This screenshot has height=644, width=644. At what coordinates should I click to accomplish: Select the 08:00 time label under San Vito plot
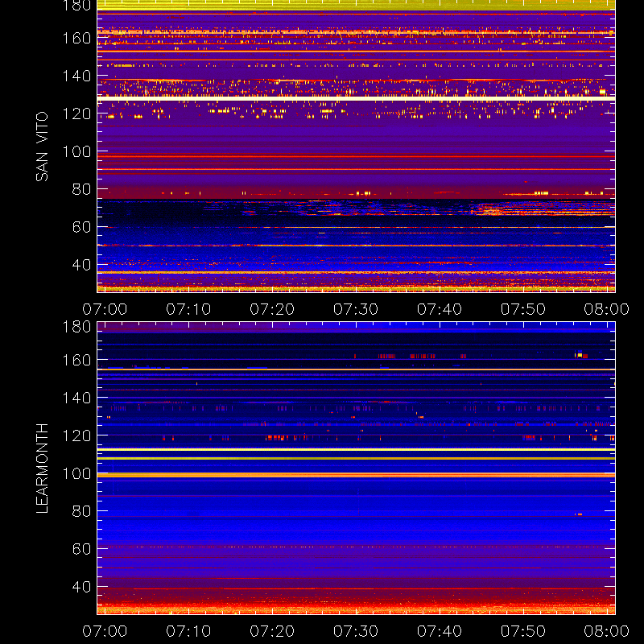click(607, 309)
